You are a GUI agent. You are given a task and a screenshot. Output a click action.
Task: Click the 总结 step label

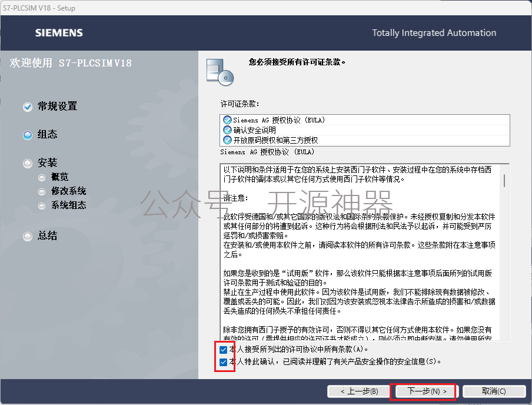click(47, 235)
